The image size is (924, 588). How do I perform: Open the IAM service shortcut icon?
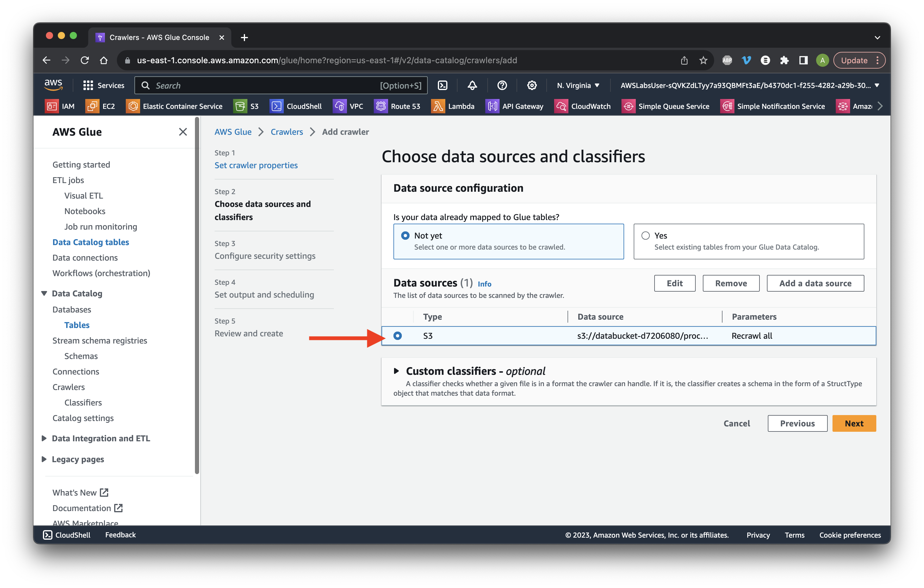point(52,106)
